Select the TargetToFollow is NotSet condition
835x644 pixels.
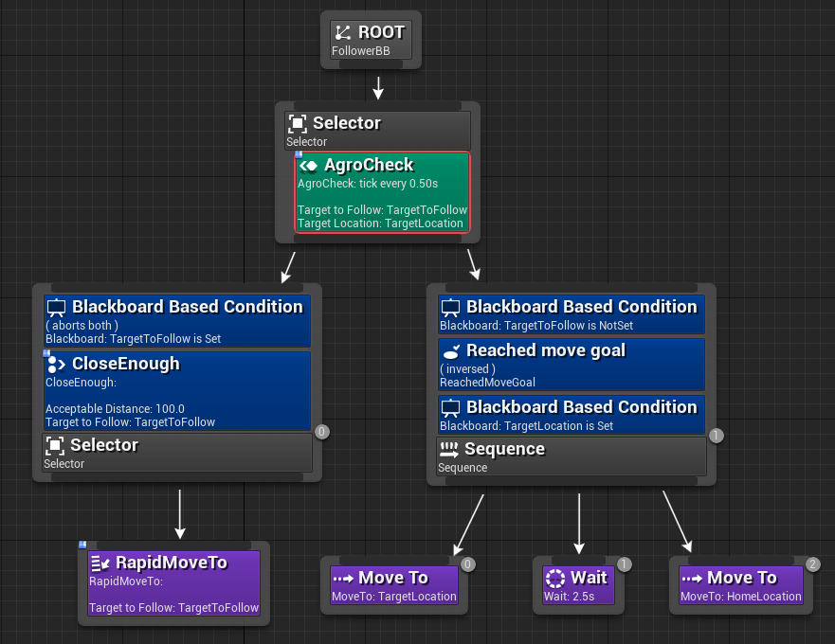click(572, 315)
